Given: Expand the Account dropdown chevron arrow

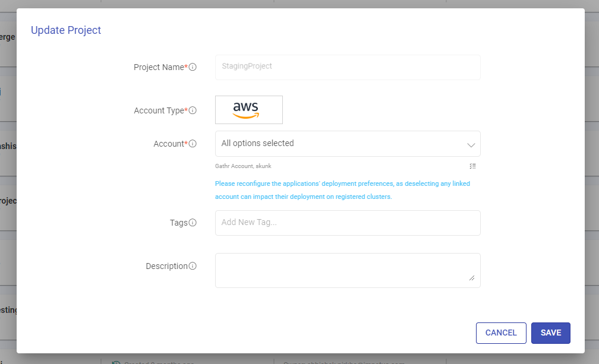Looking at the screenshot, I should [x=471, y=144].
